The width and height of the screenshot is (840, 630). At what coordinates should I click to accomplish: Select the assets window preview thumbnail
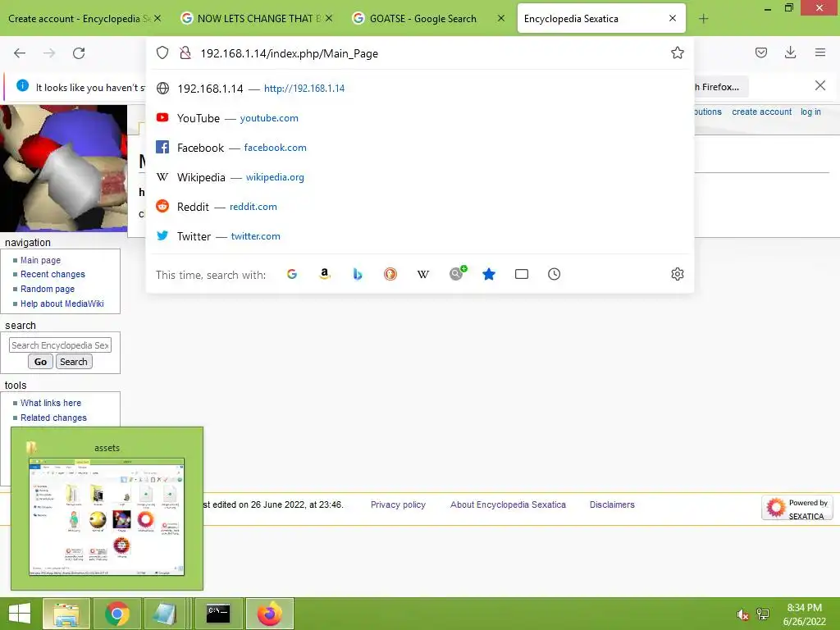click(107, 517)
